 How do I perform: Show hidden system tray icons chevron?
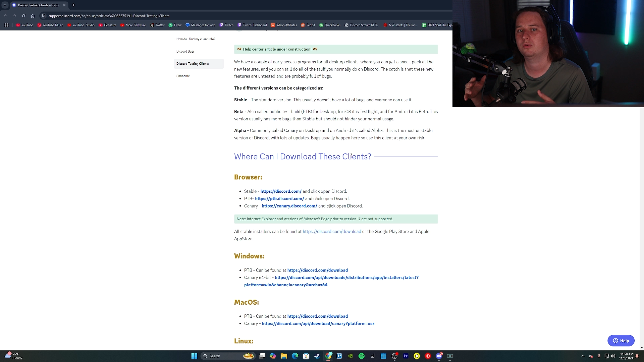pos(583,356)
